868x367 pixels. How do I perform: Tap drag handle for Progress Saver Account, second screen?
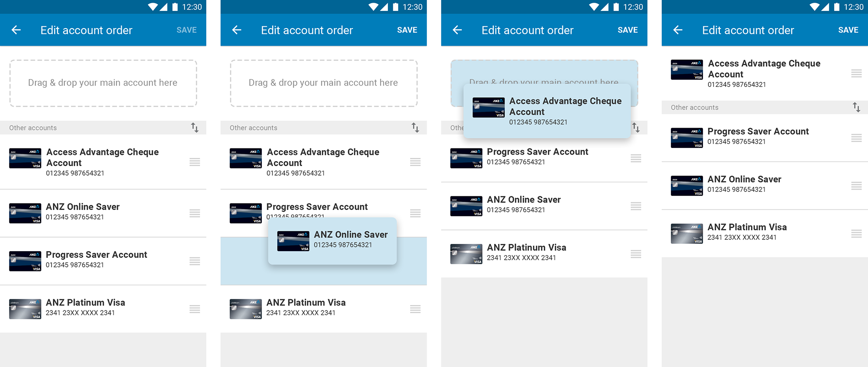[415, 213]
